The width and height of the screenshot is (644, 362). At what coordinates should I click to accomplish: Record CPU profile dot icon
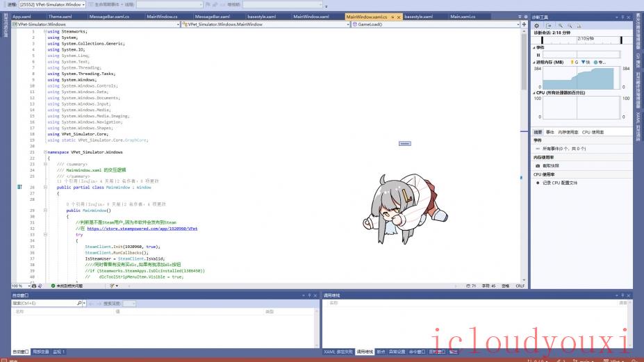pos(538,183)
